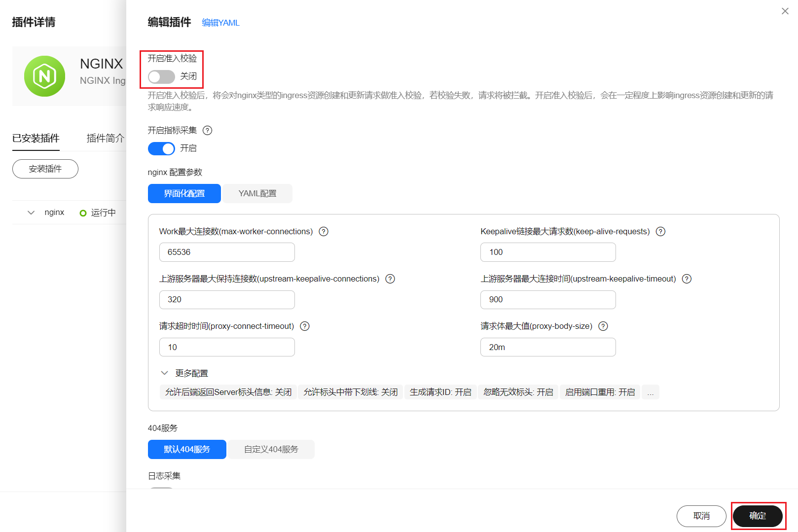Show help for upstream-keepalive-connections
This screenshot has width=798, height=532.
390,279
